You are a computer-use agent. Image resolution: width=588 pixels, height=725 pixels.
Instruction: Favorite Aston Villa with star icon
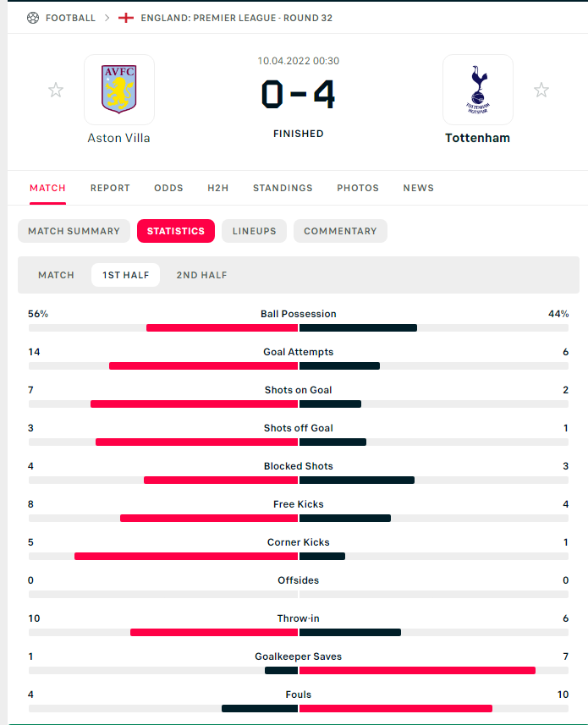[56, 90]
